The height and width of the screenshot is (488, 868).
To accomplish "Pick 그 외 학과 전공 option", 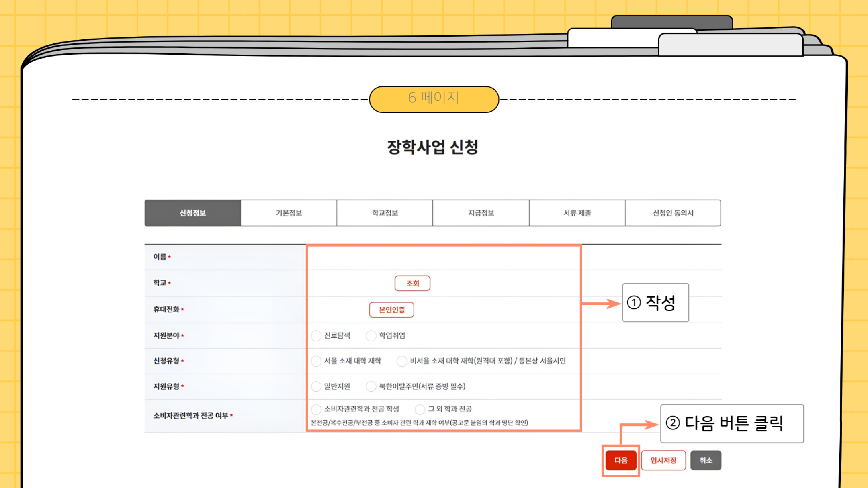I will [x=420, y=409].
